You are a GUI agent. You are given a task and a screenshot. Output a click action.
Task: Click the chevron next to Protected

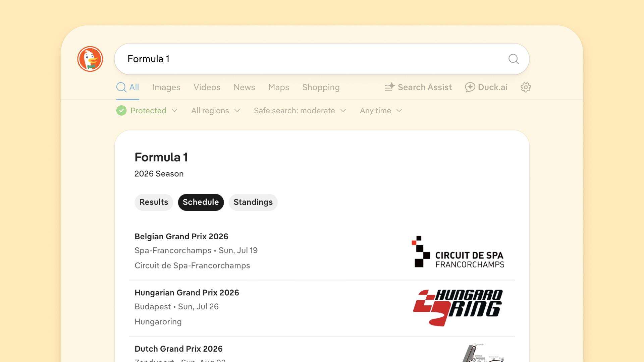[174, 111]
